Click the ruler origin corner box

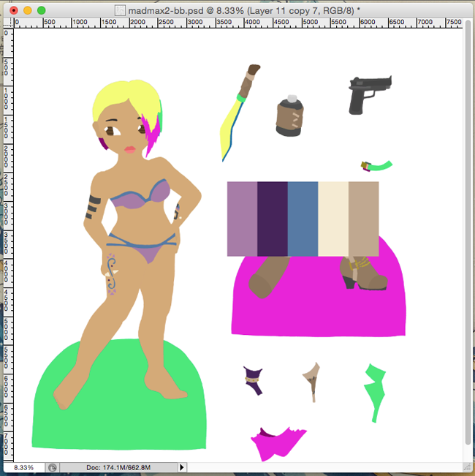click(x=9, y=23)
